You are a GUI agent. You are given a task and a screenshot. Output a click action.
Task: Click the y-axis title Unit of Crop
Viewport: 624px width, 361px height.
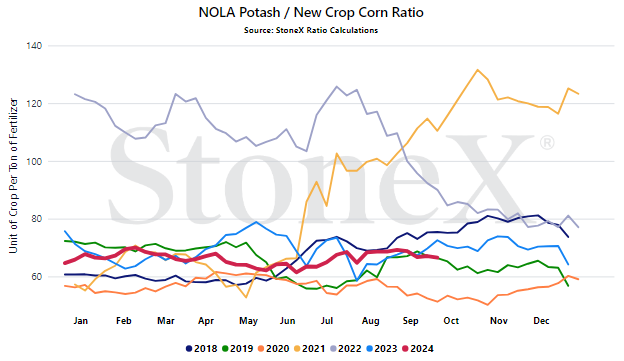[13, 176]
